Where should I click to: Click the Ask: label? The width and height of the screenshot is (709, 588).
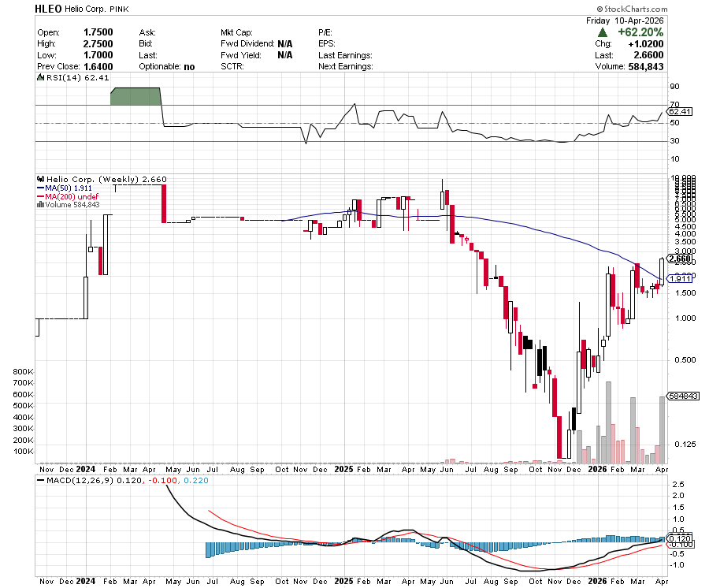(147, 32)
